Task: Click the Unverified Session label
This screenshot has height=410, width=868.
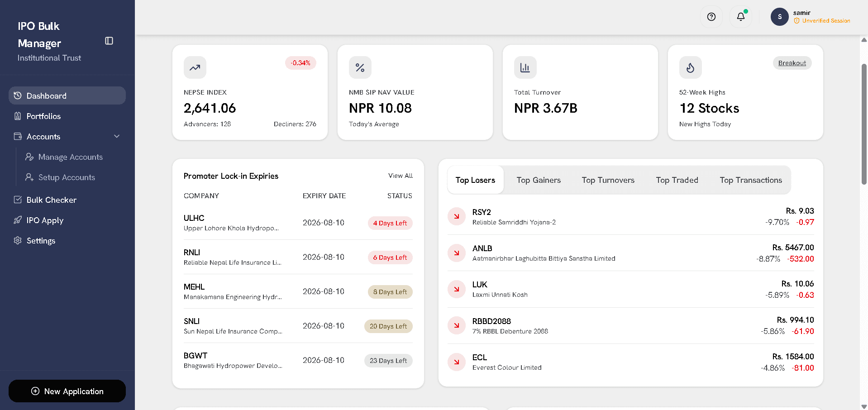Action: pos(826,21)
